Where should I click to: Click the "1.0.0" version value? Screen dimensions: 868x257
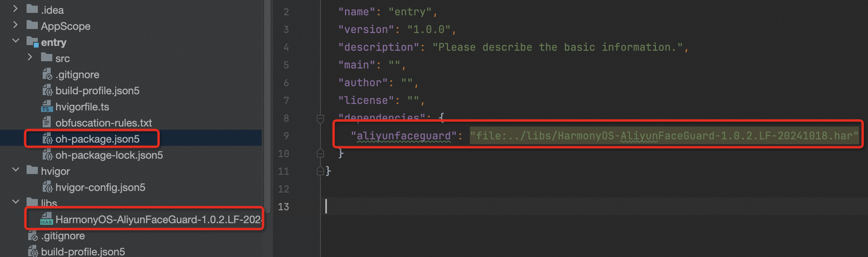(429, 29)
